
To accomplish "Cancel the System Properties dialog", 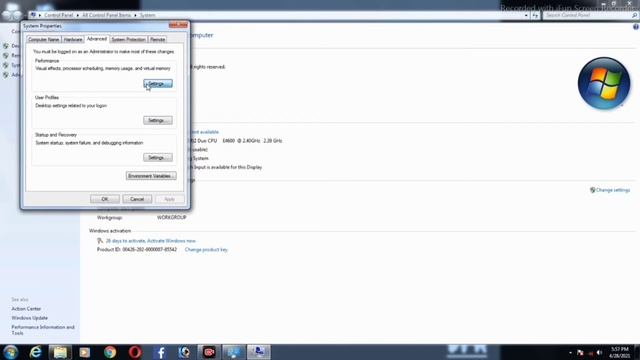I will click(x=137, y=199).
